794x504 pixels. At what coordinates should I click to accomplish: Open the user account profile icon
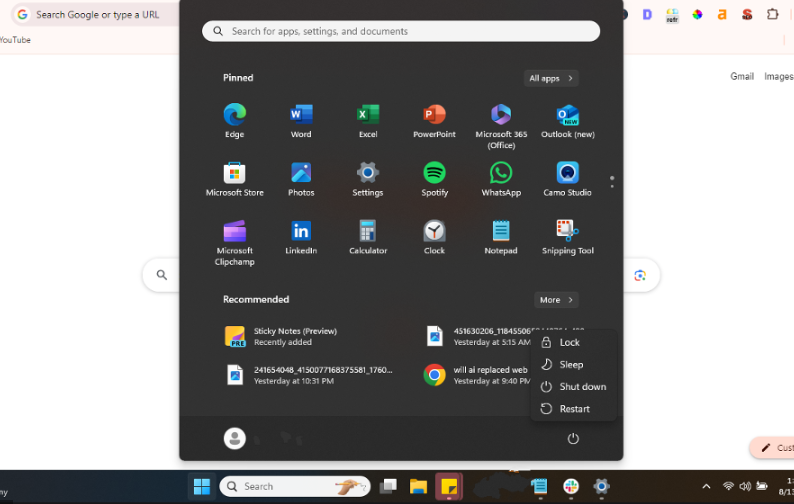tap(234, 439)
